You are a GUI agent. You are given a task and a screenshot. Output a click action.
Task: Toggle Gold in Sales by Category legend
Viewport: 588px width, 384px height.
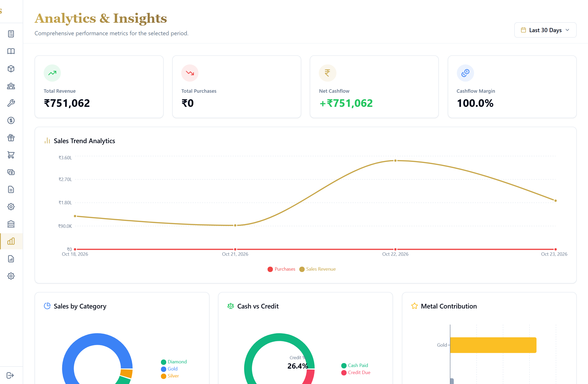(169, 369)
